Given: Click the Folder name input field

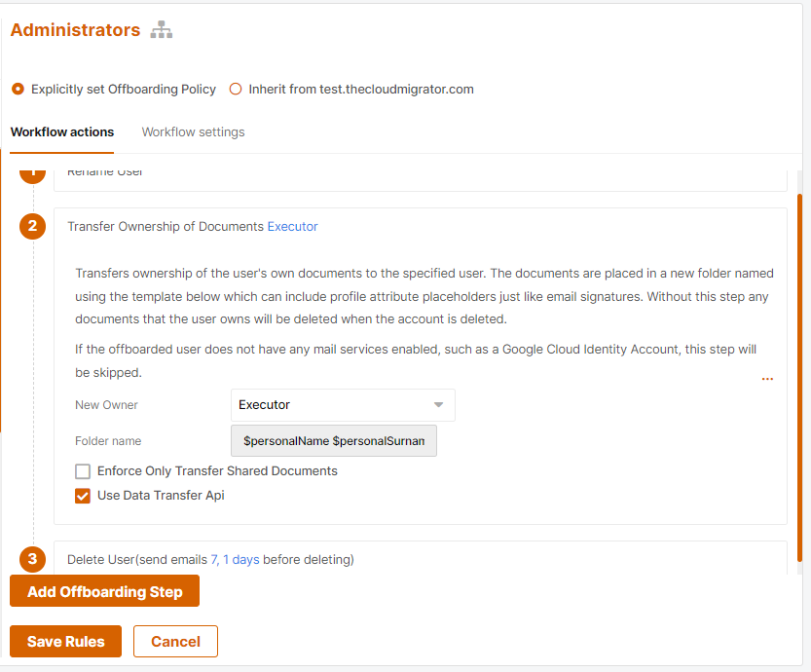Looking at the screenshot, I should point(334,441).
